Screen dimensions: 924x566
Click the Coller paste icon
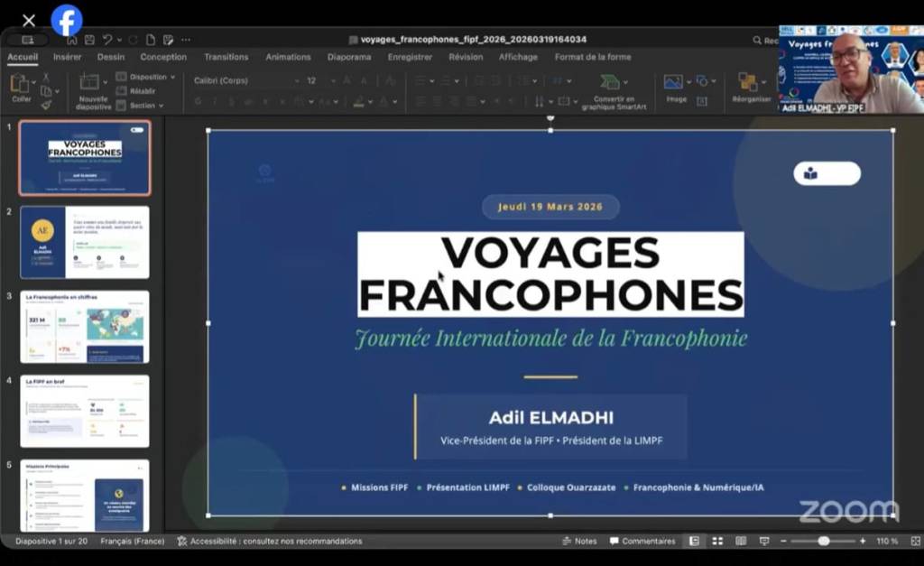click(20, 84)
